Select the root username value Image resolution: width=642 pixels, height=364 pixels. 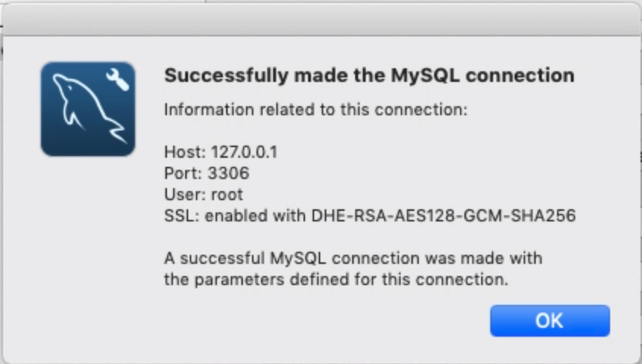(x=227, y=195)
